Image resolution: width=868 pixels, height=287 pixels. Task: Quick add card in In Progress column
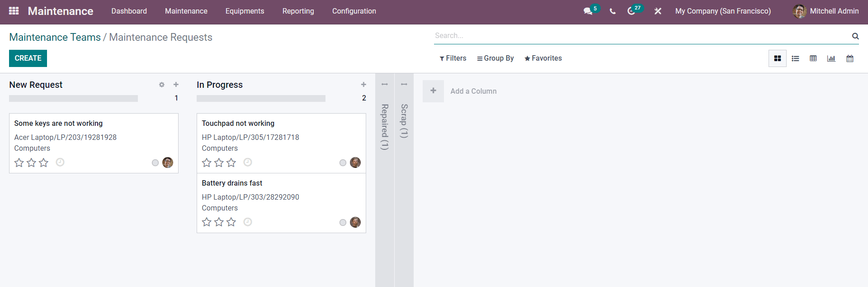tap(363, 85)
